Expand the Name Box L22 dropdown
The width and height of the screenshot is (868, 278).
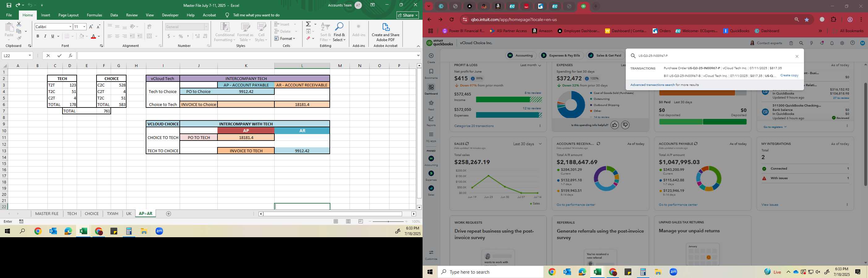click(x=30, y=56)
